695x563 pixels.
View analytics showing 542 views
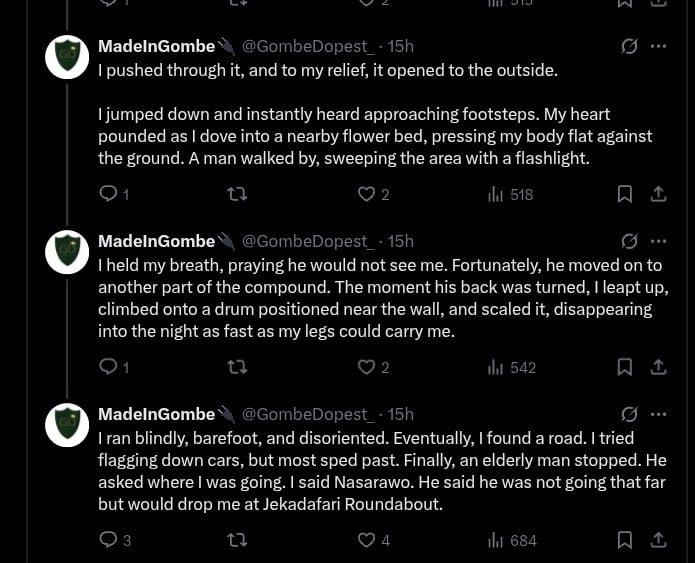pyautogui.click(x=511, y=367)
